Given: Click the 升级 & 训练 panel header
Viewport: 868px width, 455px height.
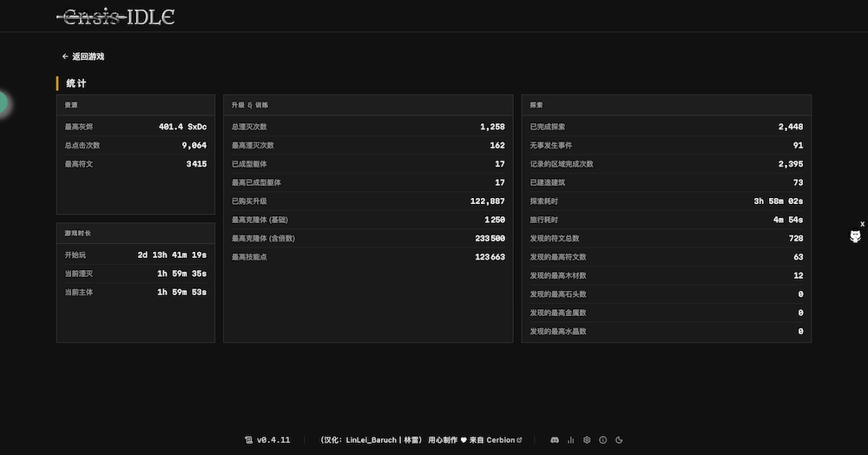Looking at the screenshot, I should coord(368,104).
